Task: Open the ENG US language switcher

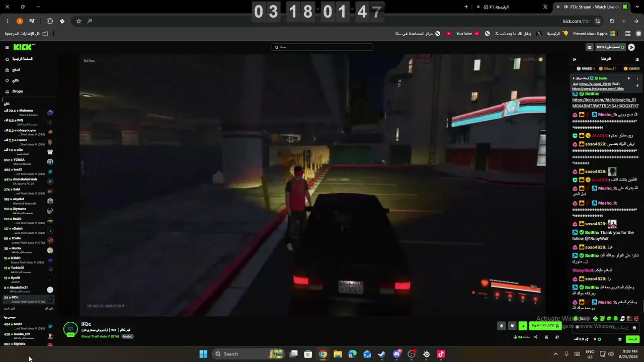Action: 590,354
